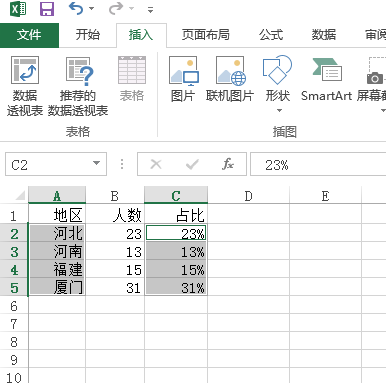Click the cell containing 人数

point(115,215)
